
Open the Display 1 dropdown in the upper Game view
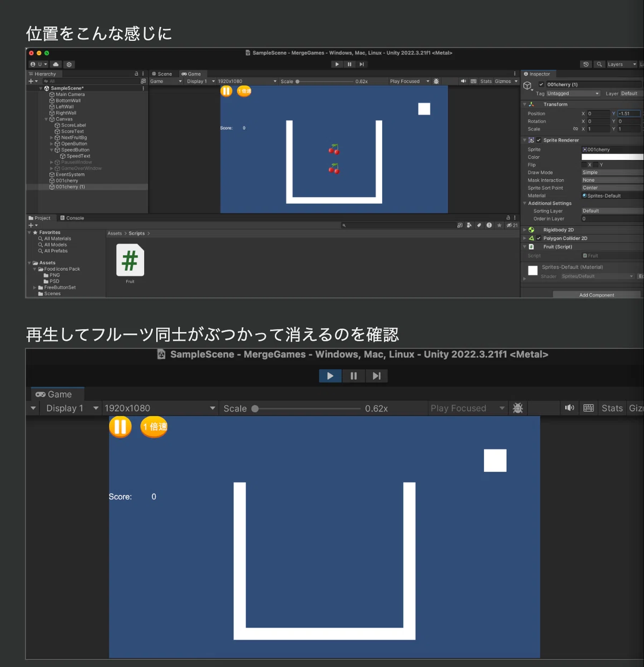[201, 82]
